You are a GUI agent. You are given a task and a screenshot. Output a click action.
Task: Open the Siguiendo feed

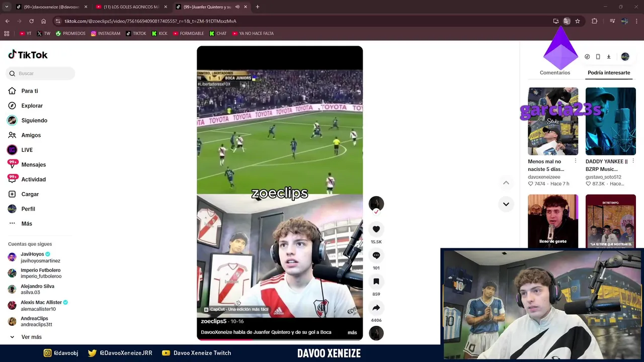coord(34,120)
